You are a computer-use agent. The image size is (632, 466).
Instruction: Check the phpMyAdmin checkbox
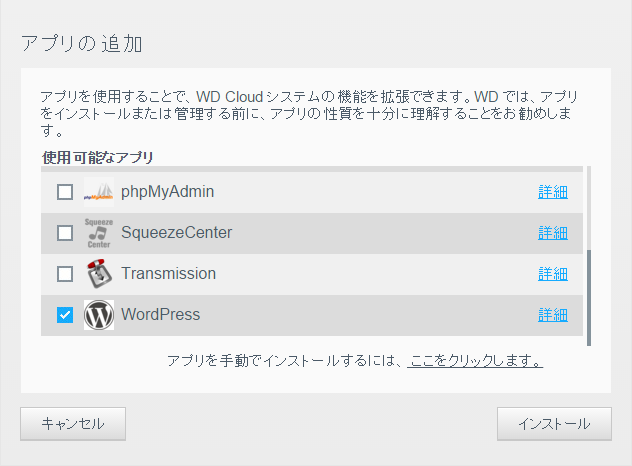click(65, 192)
